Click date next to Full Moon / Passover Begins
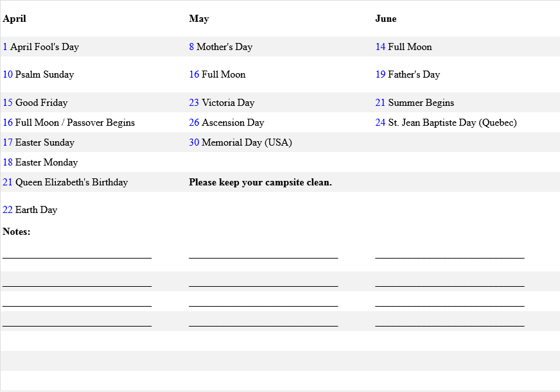560x392 pixels. click(x=8, y=123)
